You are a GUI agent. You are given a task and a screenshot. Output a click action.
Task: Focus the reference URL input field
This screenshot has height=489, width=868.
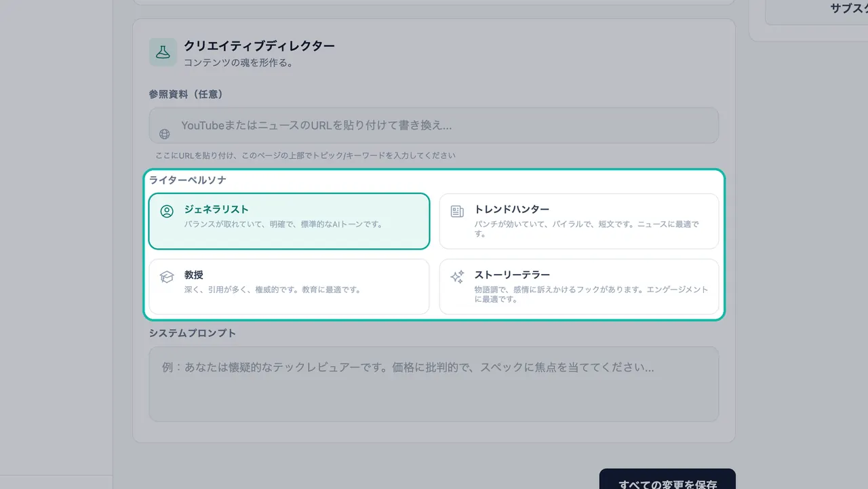click(x=434, y=125)
